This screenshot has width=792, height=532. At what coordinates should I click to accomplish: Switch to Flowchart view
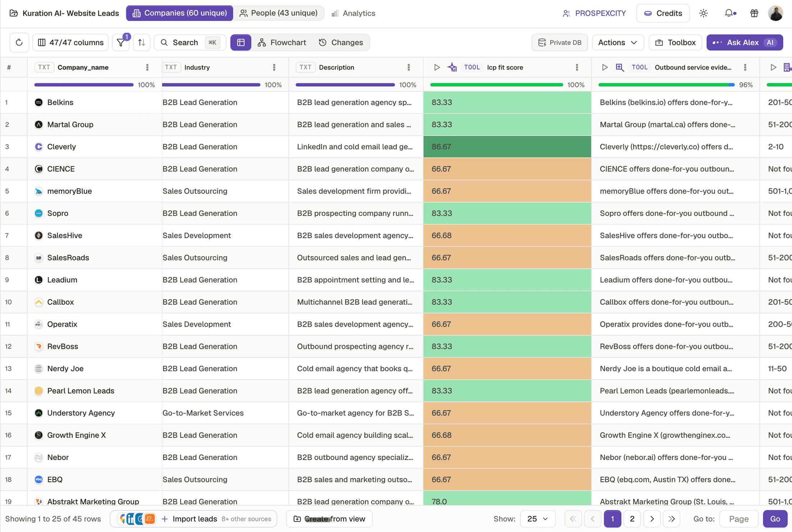pyautogui.click(x=282, y=42)
